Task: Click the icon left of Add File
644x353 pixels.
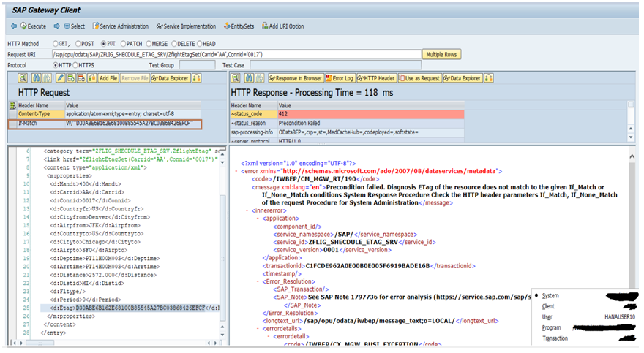Action: [x=91, y=78]
